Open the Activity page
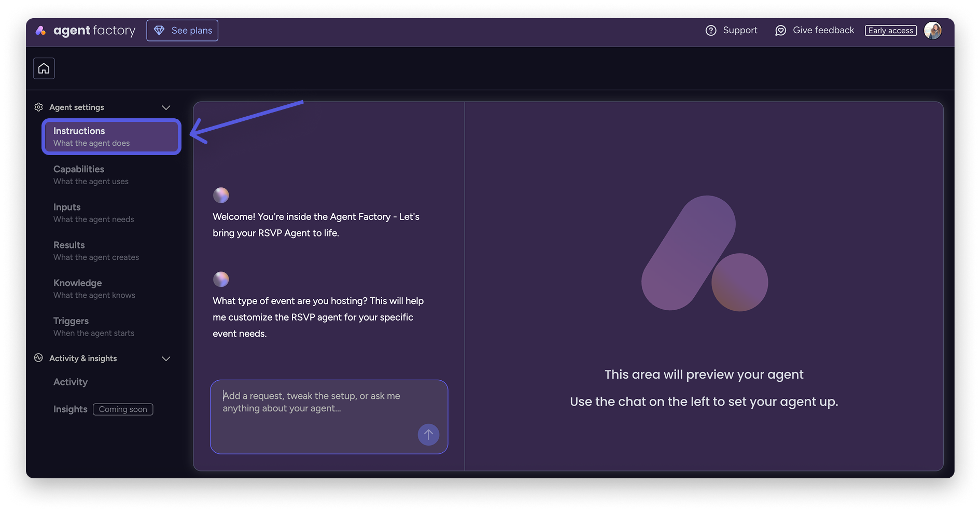This screenshot has height=512, width=980. 71,382
